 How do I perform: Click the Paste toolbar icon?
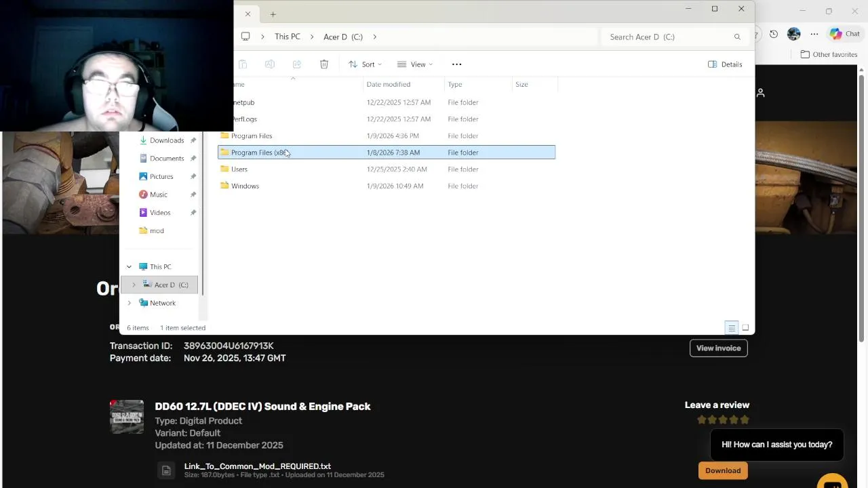click(x=243, y=64)
